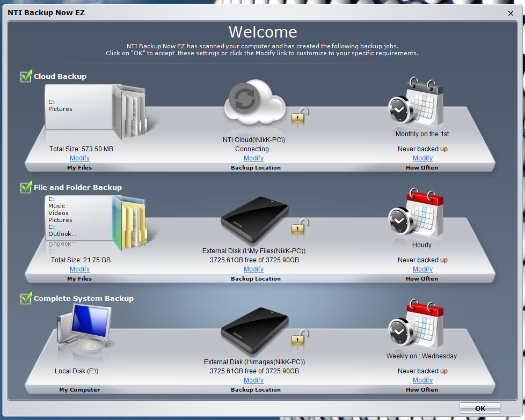Screen dimensions: 525x420
Task: Modify the Weekly on Wednesday schedule
Action: 422,380
